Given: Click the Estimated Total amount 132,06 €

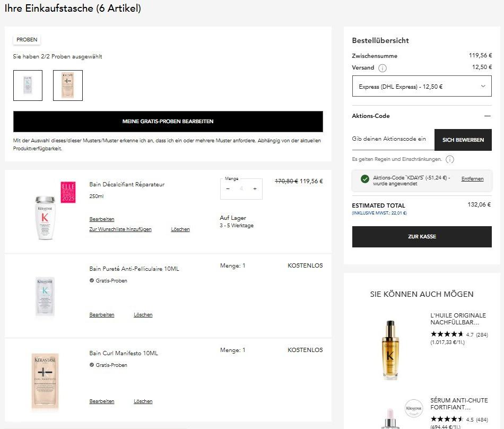Looking at the screenshot, I should (479, 204).
